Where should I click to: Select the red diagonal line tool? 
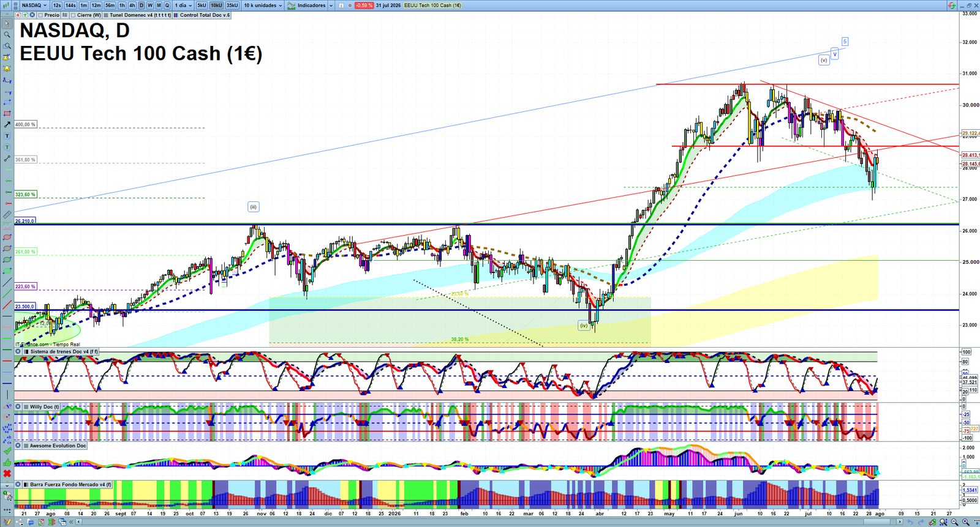coord(7,305)
